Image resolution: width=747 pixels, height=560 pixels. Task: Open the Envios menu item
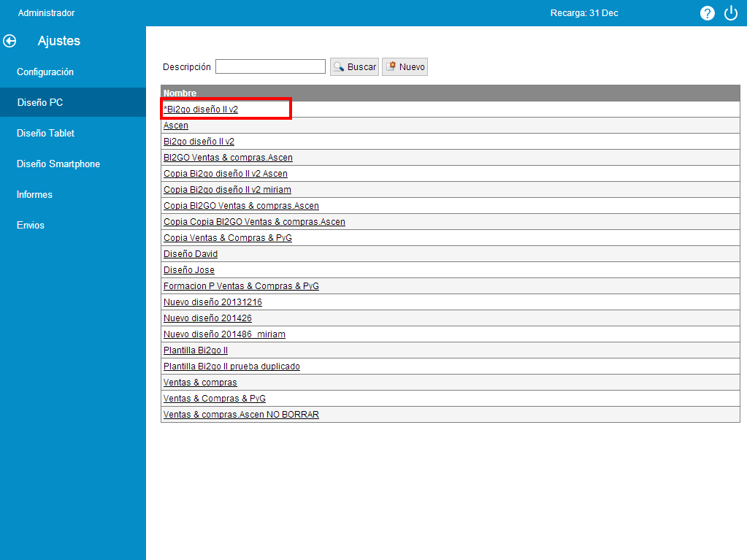31,226
